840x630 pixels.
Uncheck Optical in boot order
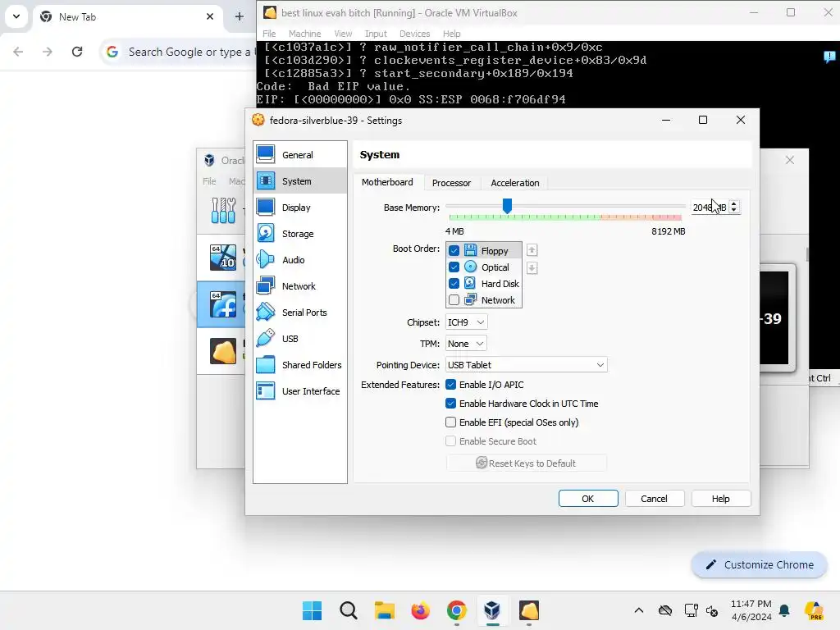click(x=454, y=267)
